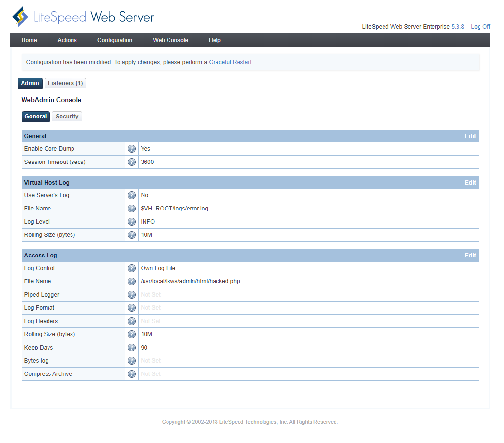Click the Own Log File value

(x=158, y=268)
